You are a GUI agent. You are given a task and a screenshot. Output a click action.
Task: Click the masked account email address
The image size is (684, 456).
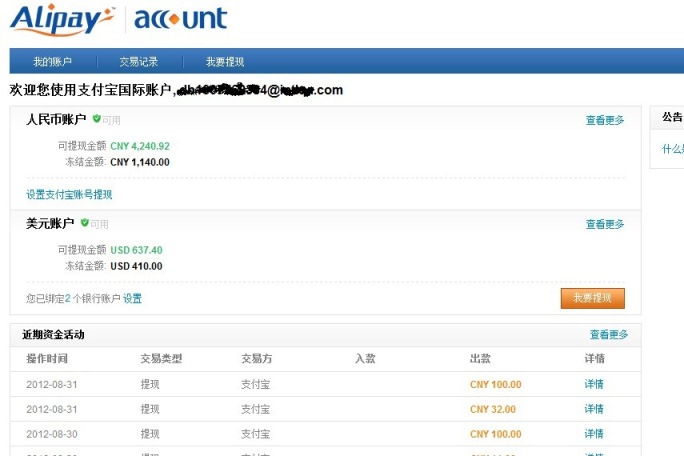[259, 90]
